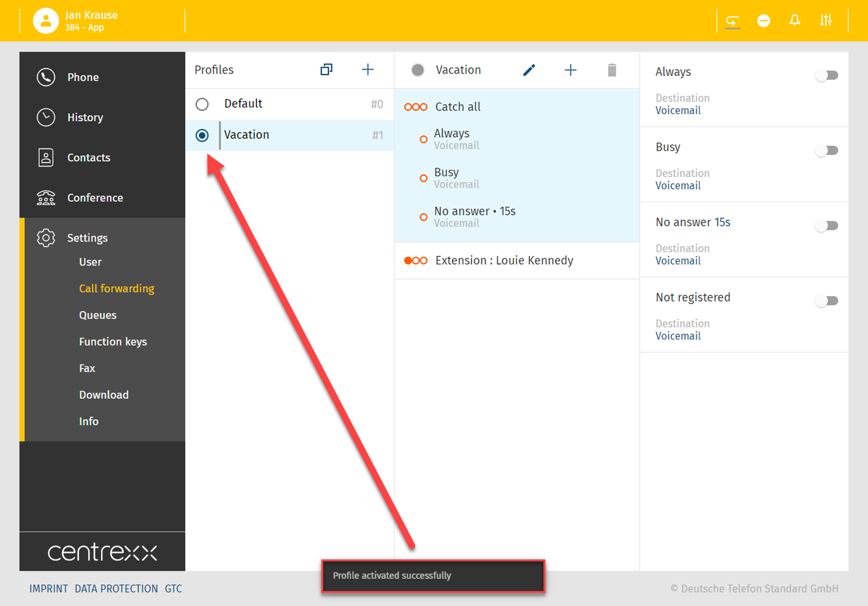This screenshot has height=606, width=868.
Task: Enable the Busy forwarding toggle
Action: click(x=827, y=151)
